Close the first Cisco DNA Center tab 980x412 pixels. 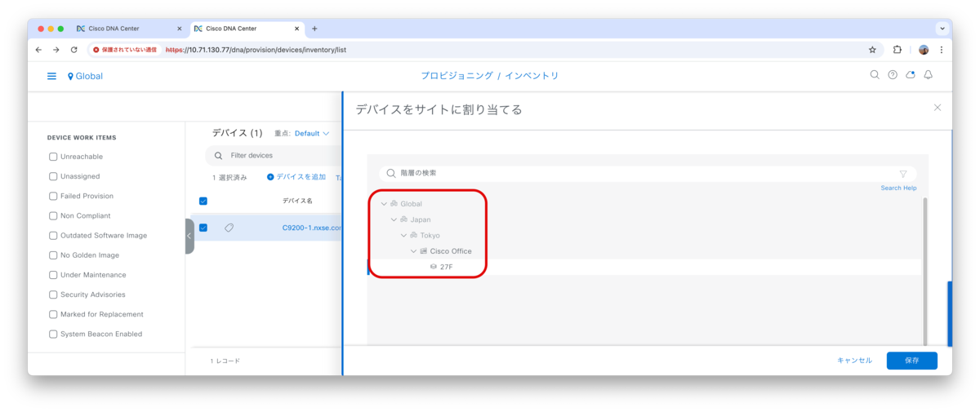[180, 29]
